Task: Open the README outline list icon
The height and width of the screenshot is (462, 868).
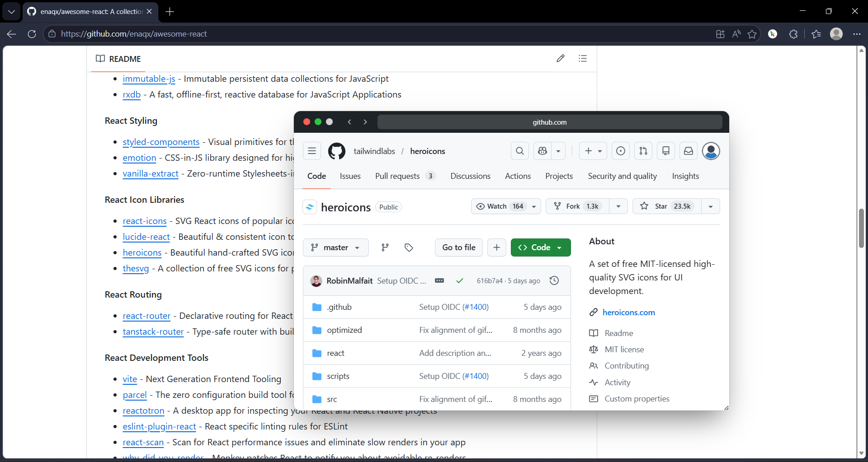Action: [x=583, y=58]
